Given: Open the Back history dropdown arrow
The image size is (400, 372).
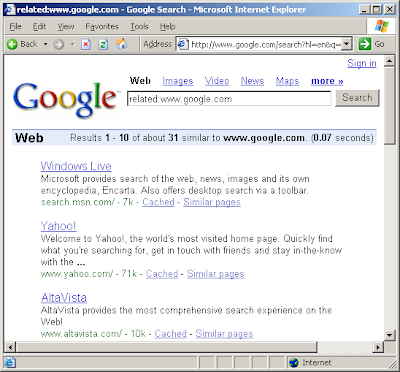Looking at the screenshot, I should [x=46, y=44].
